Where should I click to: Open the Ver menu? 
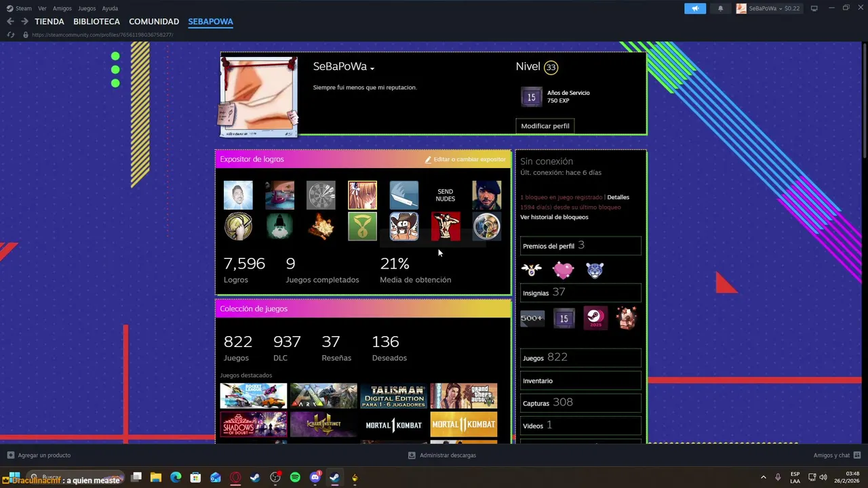[42, 8]
